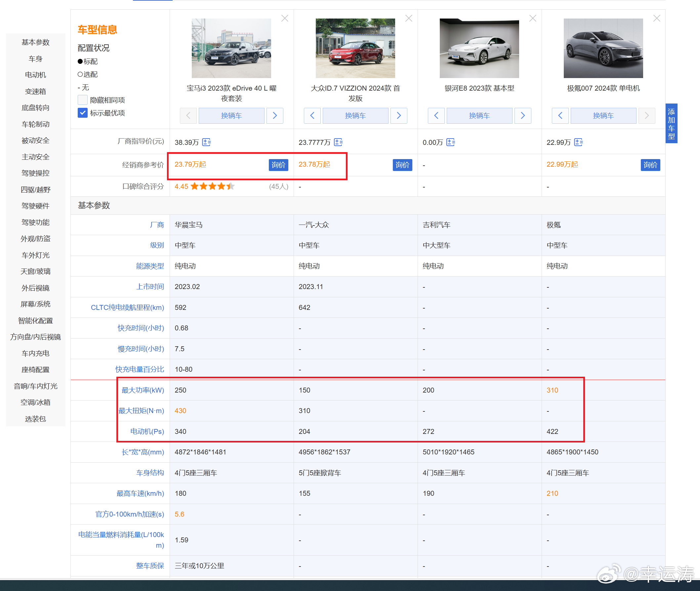Open 宝马i3 2023款 eDrive 40 L title link
Image resolution: width=700 pixels, height=591 pixels.
(x=231, y=93)
